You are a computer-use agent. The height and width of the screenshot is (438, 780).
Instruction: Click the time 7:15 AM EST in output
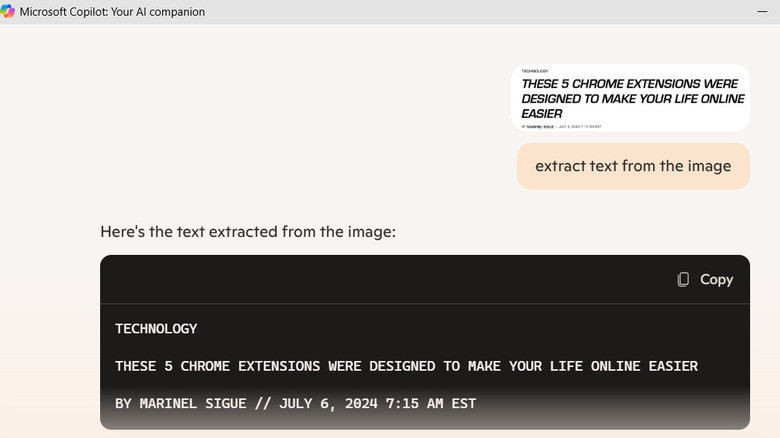coord(427,404)
